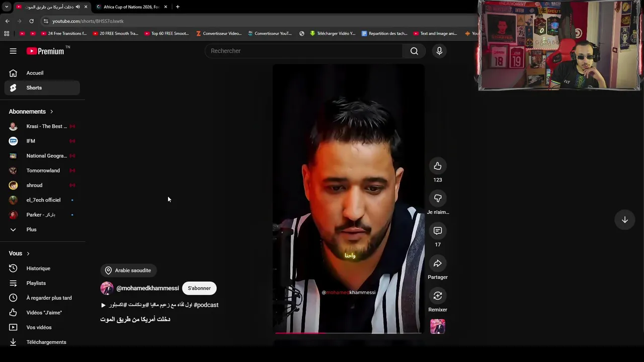Click the browser back arrow

point(7,21)
